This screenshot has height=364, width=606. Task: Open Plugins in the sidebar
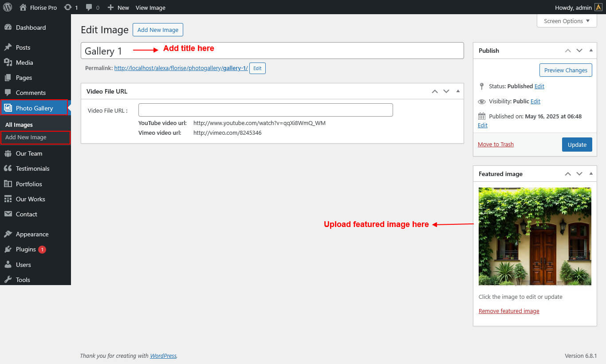click(x=26, y=249)
